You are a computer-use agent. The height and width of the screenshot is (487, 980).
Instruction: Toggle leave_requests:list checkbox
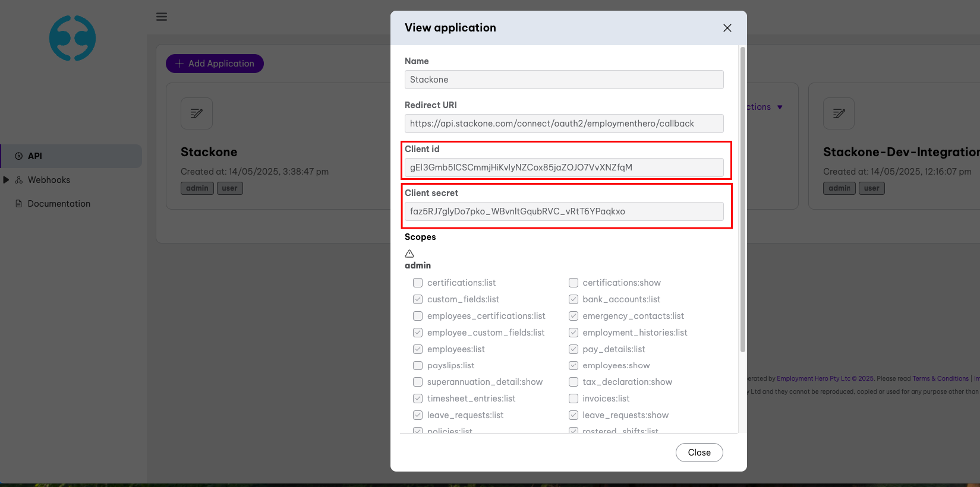tap(418, 415)
